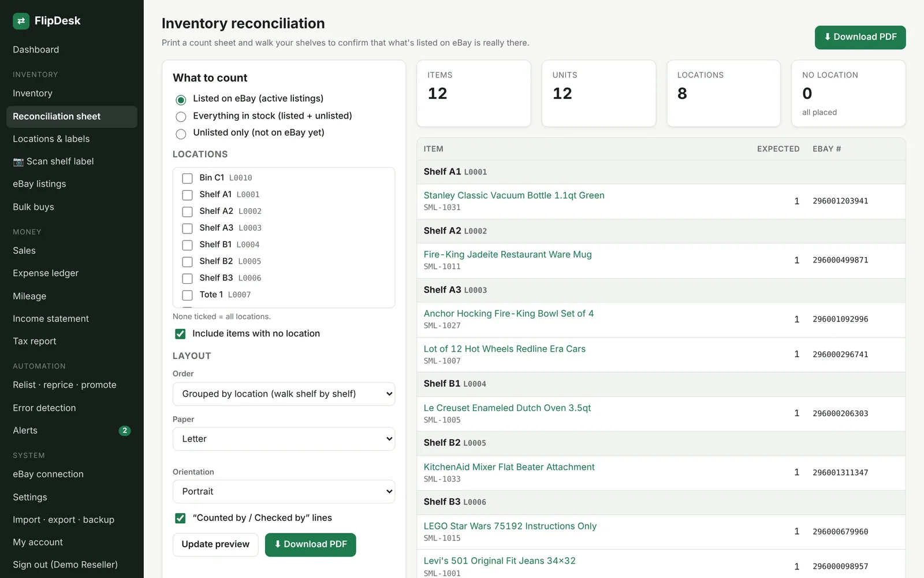The height and width of the screenshot is (578, 924).
Task: Select Everything in stock radio option
Action: point(181,117)
